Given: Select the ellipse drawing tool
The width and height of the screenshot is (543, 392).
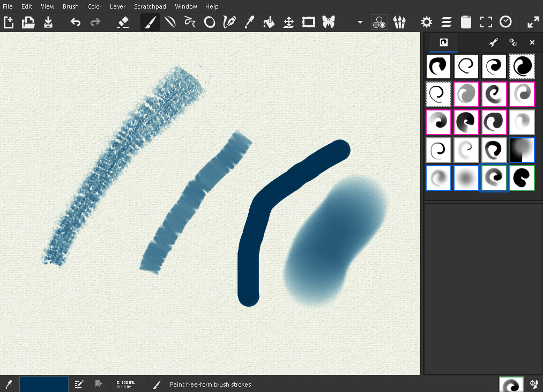Looking at the screenshot, I should pyautogui.click(x=210, y=22).
